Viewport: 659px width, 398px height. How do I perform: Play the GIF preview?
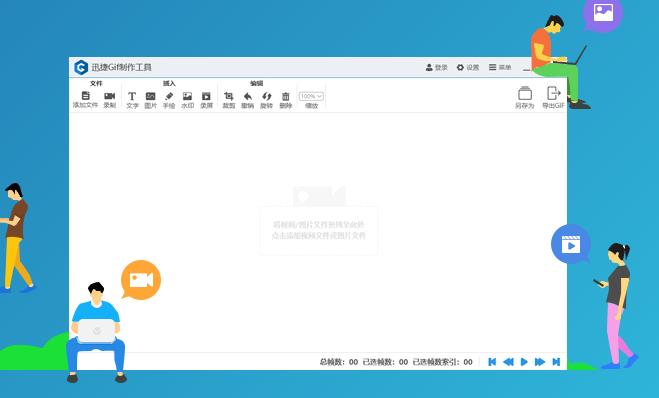(x=524, y=362)
